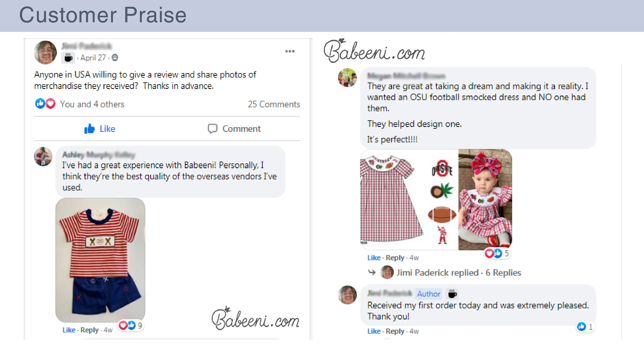This screenshot has width=644, height=344.
Task: Click the blue thumbs-up Like icon
Action: coord(89,129)
